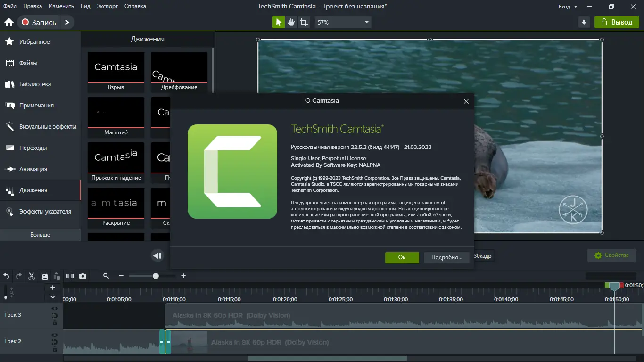The height and width of the screenshot is (362, 644).
Task: Collapse track height using the chevron arrow
Action: pos(53,296)
